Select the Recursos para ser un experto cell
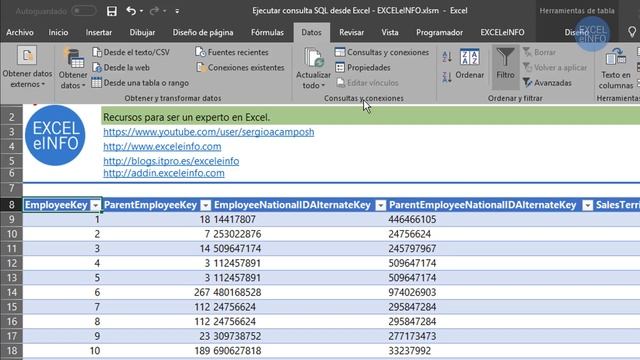 (370, 117)
